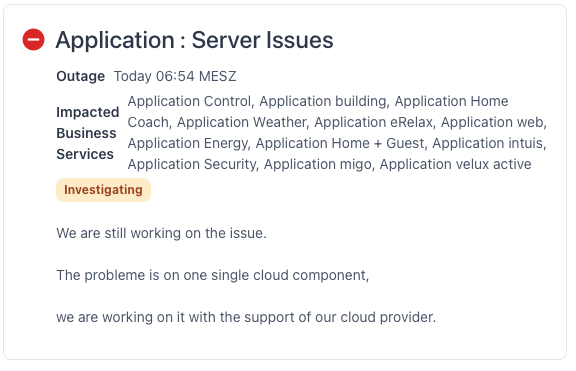Click the line mentioning cloud provider support
This screenshot has width=576, height=371.
(x=246, y=317)
